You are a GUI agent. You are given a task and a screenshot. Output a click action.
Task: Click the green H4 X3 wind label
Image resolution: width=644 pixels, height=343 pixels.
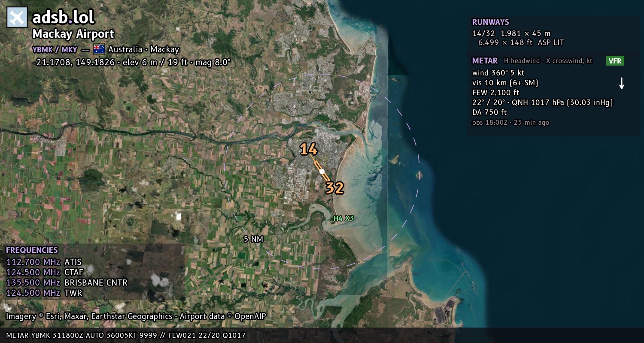coord(343,218)
